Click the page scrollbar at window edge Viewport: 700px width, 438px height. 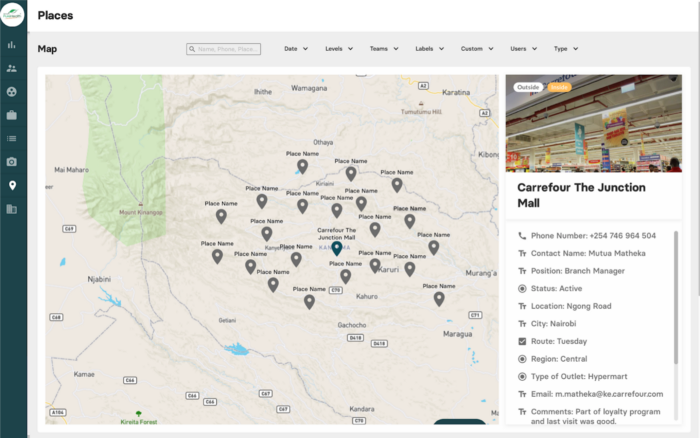point(698,147)
